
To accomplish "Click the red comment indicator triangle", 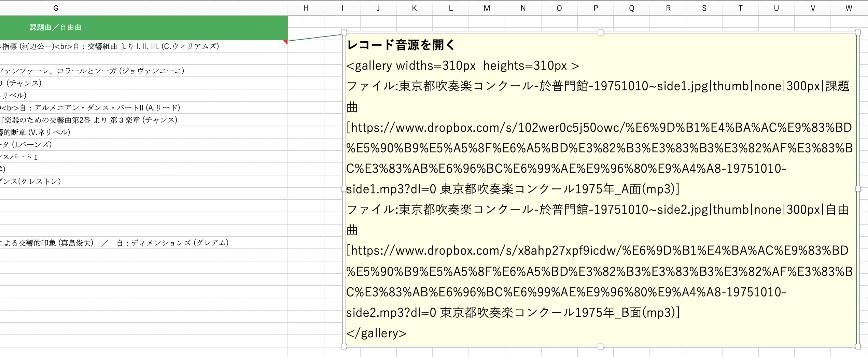I will (x=285, y=42).
